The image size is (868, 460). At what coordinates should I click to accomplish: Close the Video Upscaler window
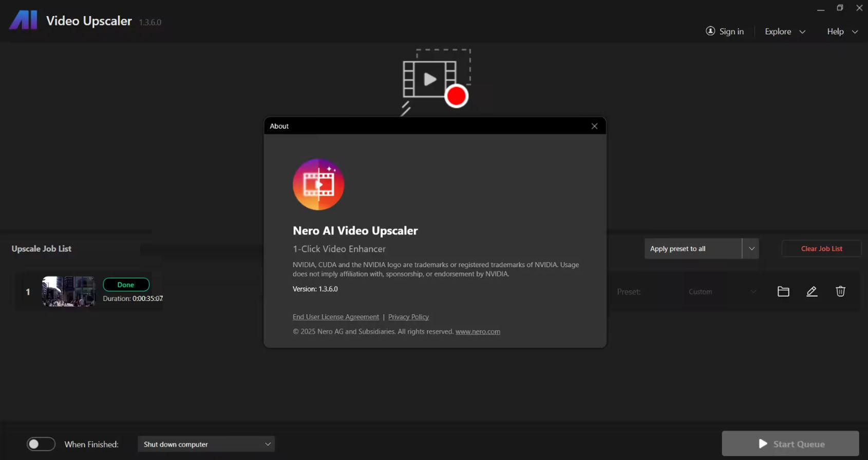859,8
